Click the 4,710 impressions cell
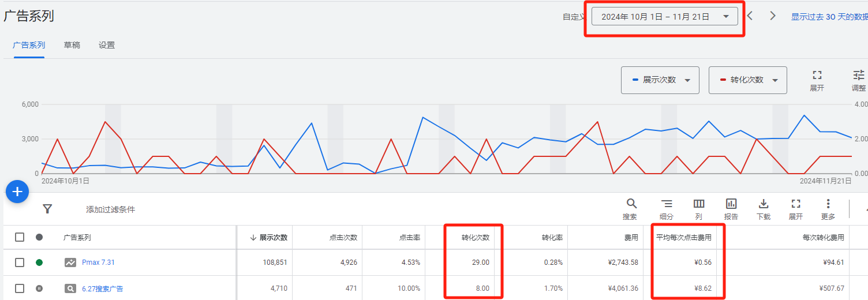The height and width of the screenshot is (300, 868). click(279, 288)
